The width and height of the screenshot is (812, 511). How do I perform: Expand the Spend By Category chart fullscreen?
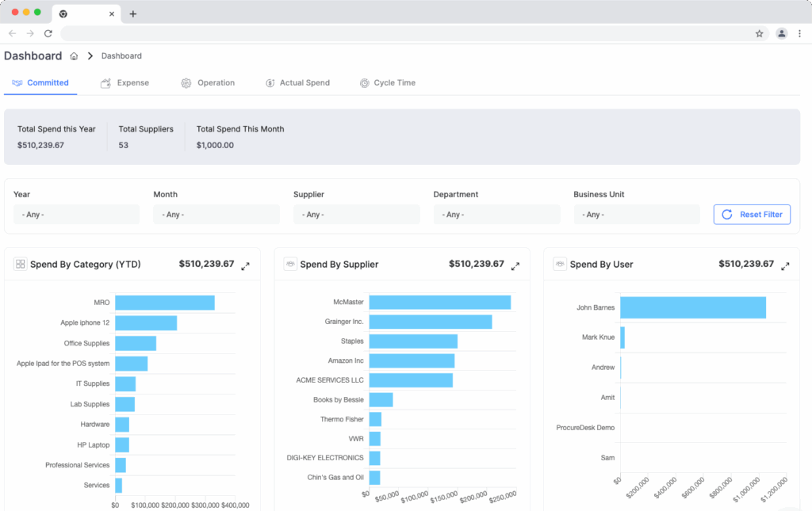pos(246,265)
